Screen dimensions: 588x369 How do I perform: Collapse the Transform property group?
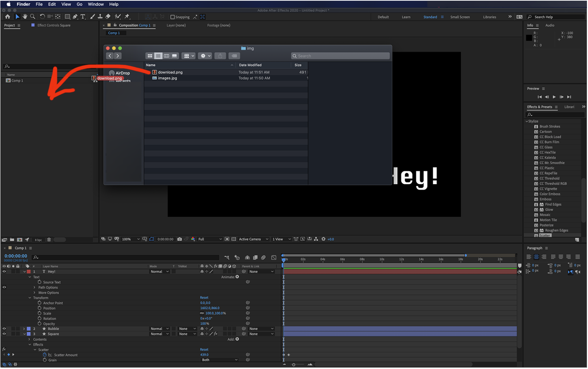(x=30, y=298)
